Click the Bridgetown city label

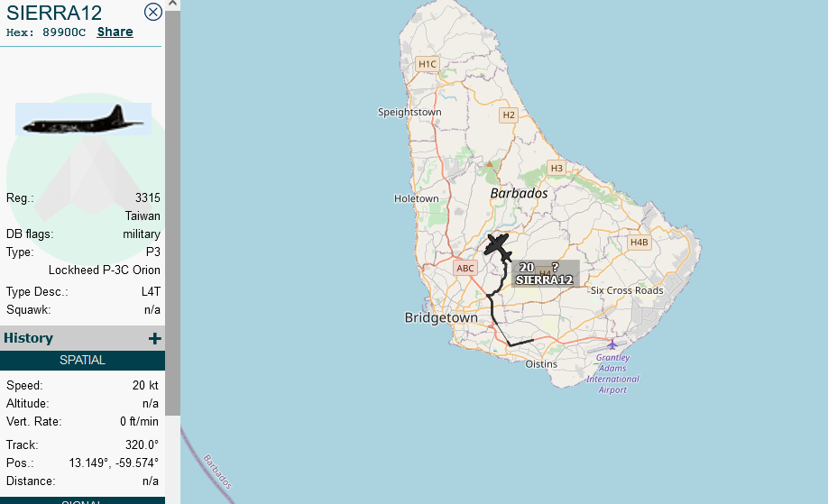pos(441,317)
